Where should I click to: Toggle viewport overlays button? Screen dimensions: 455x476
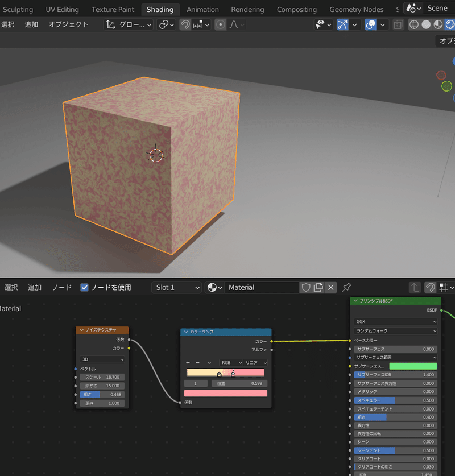point(371,24)
